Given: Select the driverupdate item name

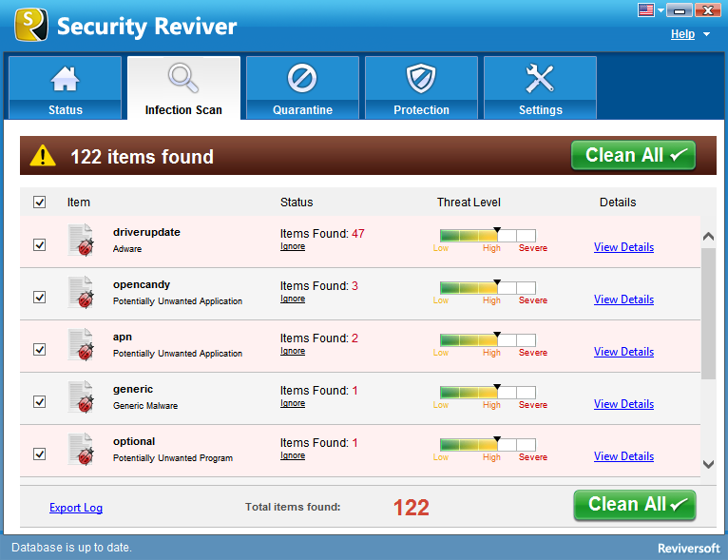Looking at the screenshot, I should click(146, 232).
